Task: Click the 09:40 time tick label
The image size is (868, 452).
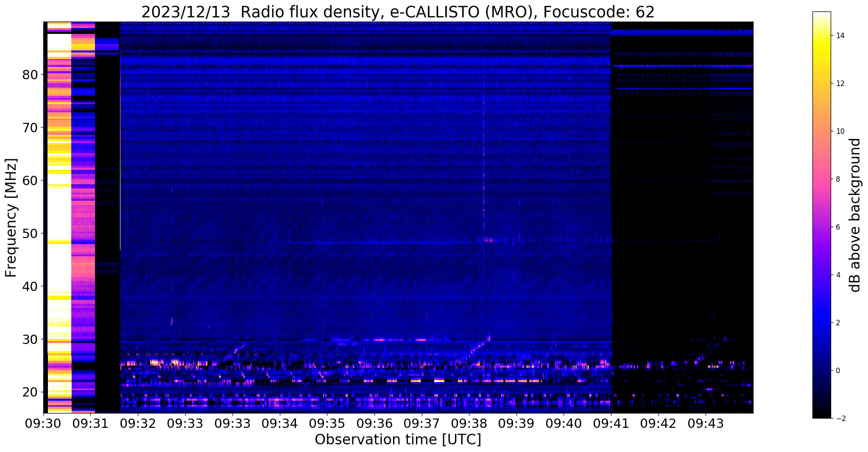Action: [564, 423]
